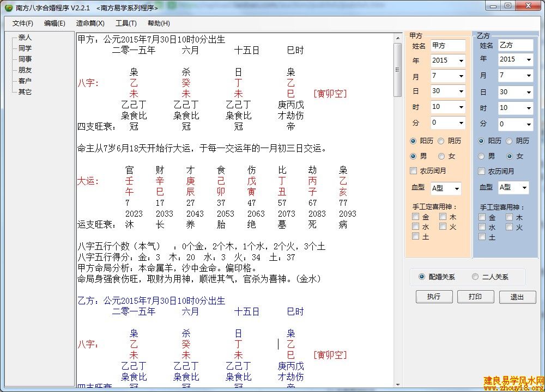Viewport: 545px width, 392px height.
Task: Click the 甲方 name input field
Action: 447,46
